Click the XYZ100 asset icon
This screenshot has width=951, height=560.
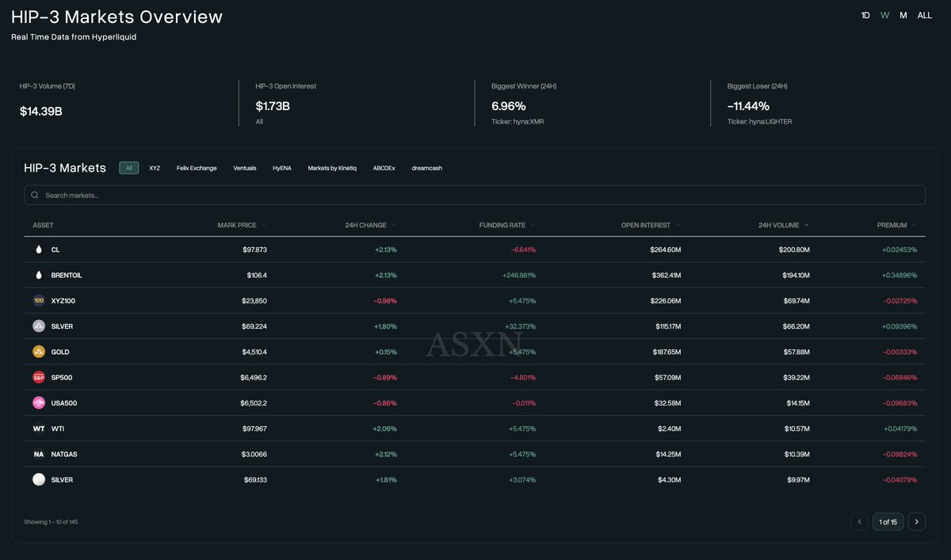(x=38, y=300)
